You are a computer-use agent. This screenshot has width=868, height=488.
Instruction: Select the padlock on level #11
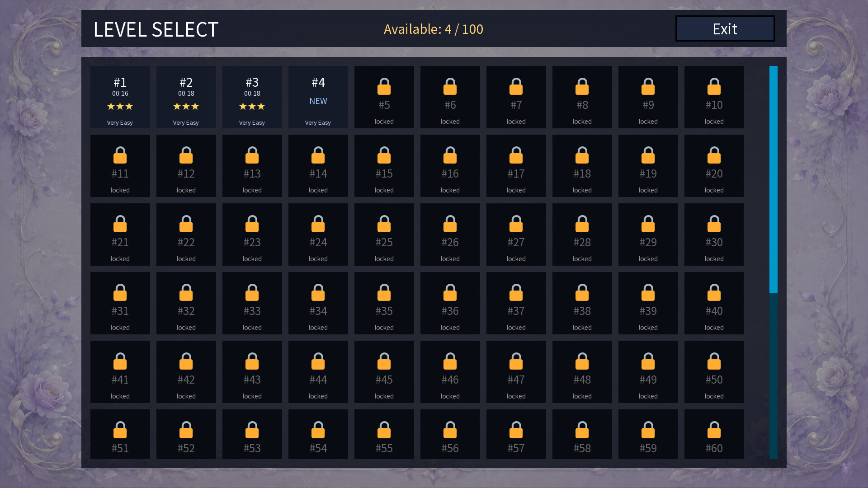pos(120,155)
